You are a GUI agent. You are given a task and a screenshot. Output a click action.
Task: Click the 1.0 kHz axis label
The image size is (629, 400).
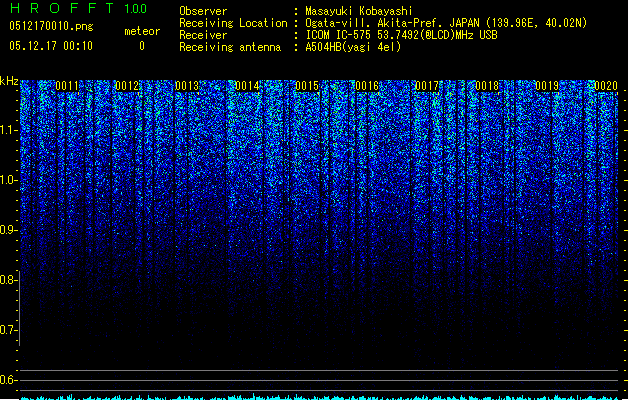tap(9, 180)
